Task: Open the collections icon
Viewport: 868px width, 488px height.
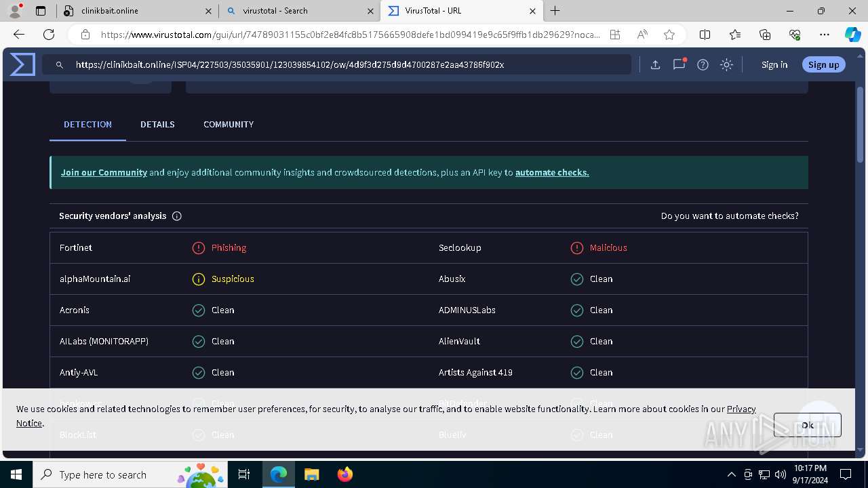Action: click(x=765, y=35)
